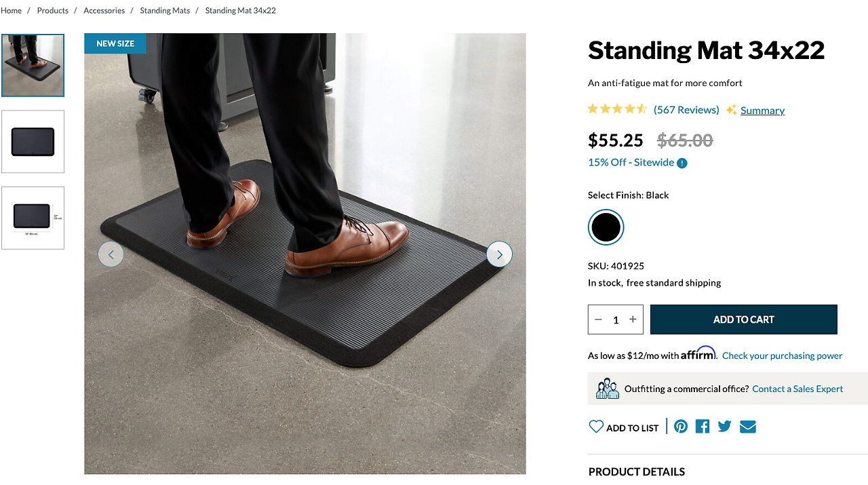Open Products breadcrumb link

[x=53, y=11]
